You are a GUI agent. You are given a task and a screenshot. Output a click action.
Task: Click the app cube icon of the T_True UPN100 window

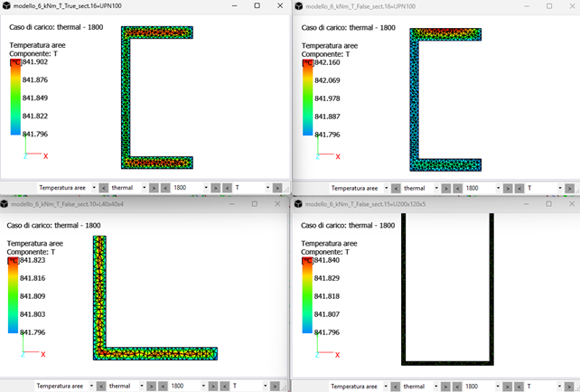[6, 6]
